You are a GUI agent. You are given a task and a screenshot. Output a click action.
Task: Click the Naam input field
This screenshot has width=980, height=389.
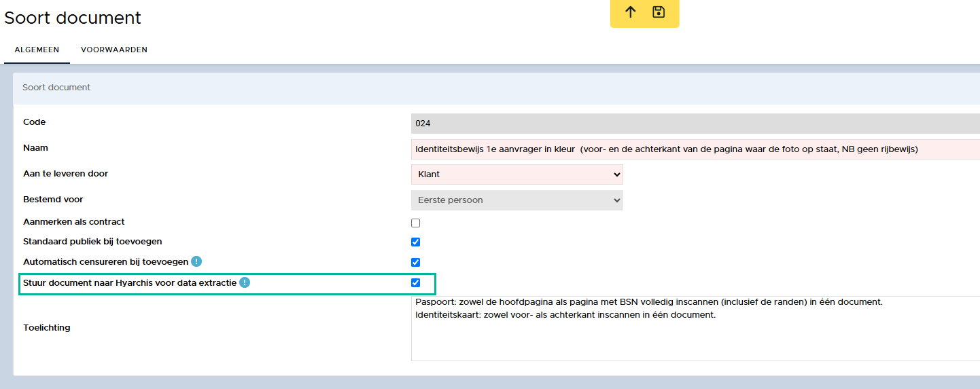coord(695,149)
